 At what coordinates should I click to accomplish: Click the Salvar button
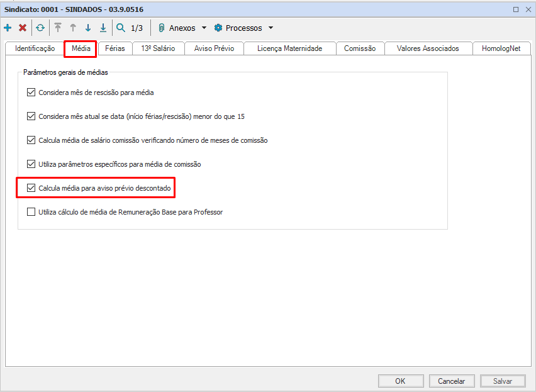(x=503, y=381)
